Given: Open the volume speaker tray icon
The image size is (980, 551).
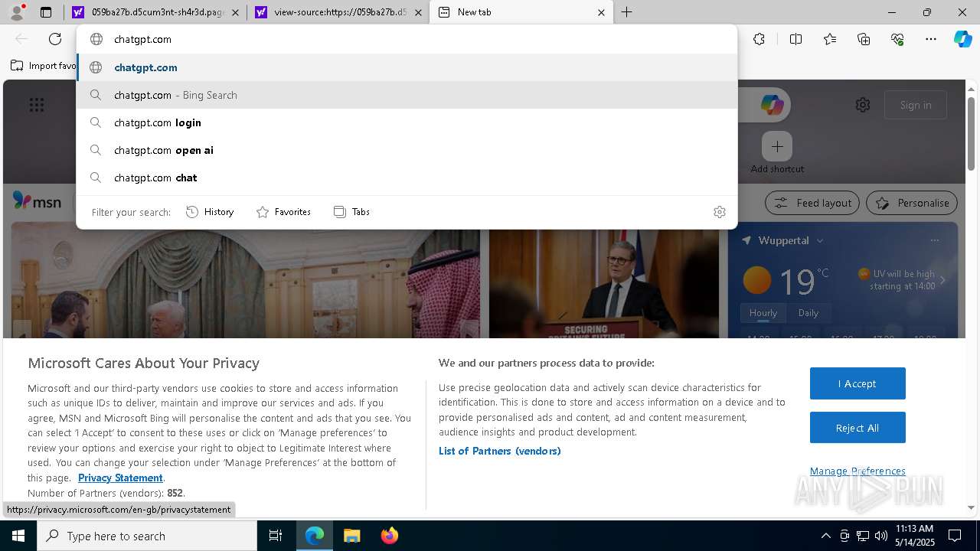Looking at the screenshot, I should click(881, 536).
